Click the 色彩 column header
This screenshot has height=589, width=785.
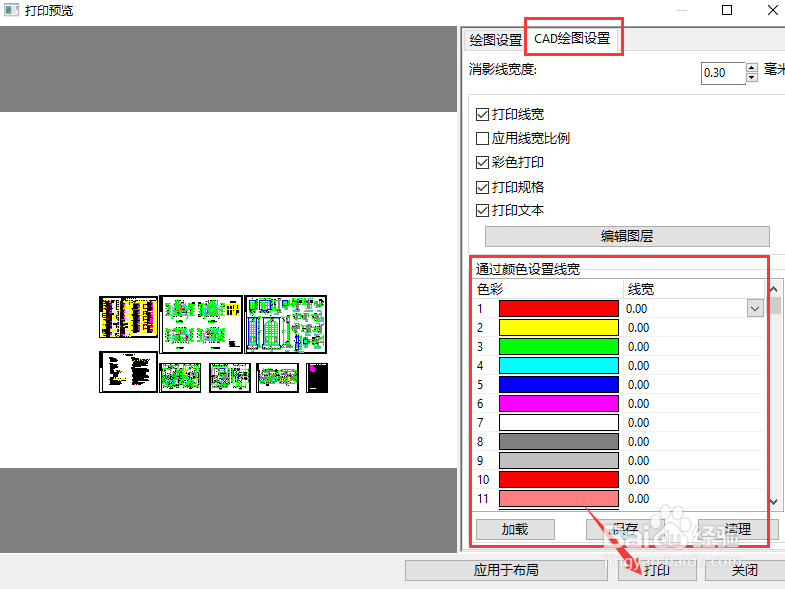coord(548,289)
